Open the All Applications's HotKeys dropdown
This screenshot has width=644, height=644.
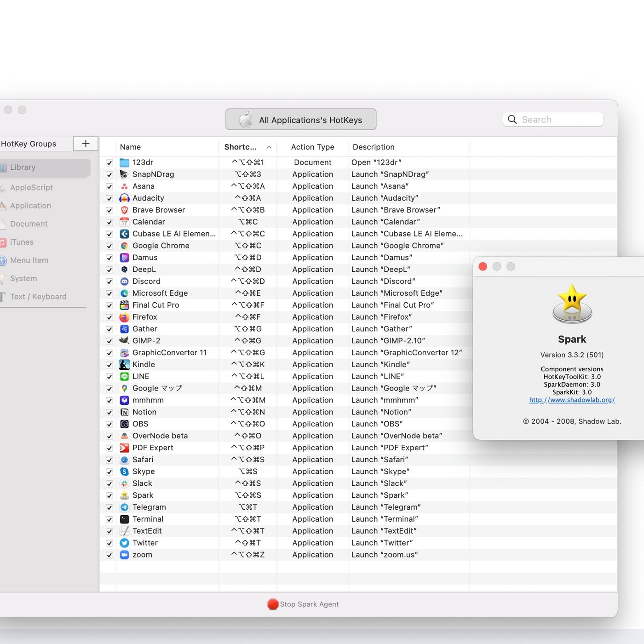point(301,120)
